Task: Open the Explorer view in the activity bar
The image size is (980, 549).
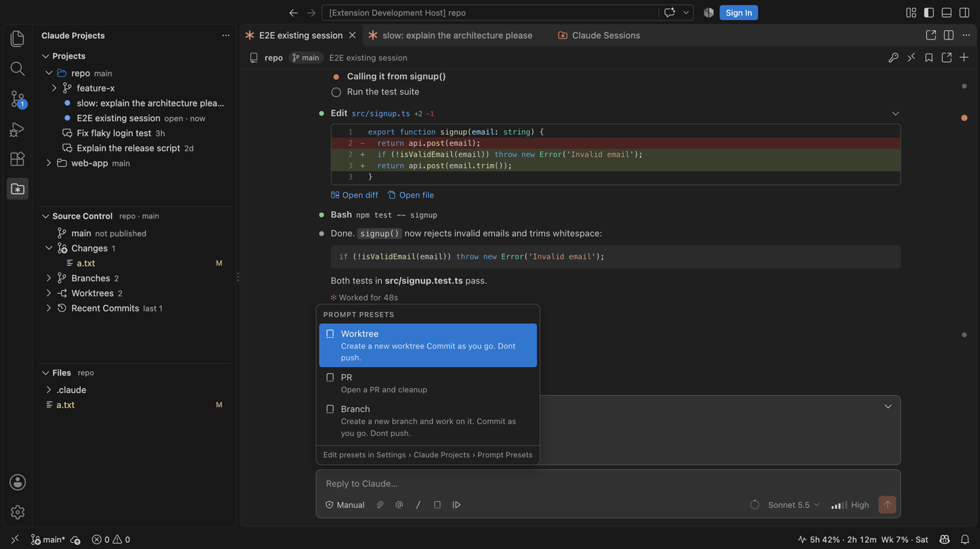Action: point(18,39)
